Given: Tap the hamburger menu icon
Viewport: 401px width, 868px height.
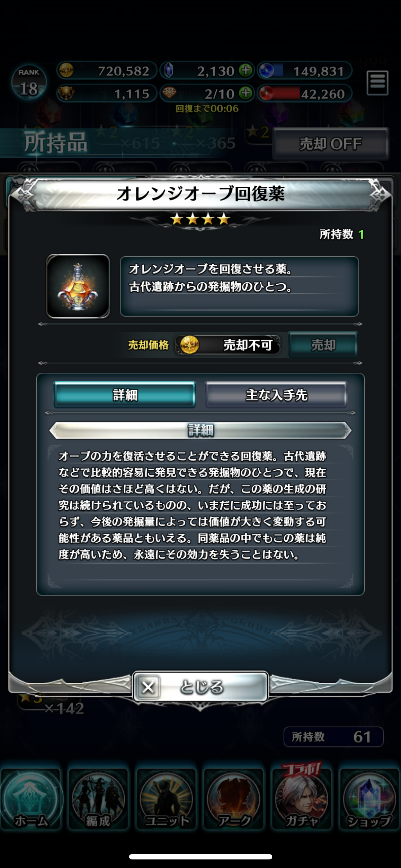Looking at the screenshot, I should click(x=377, y=83).
